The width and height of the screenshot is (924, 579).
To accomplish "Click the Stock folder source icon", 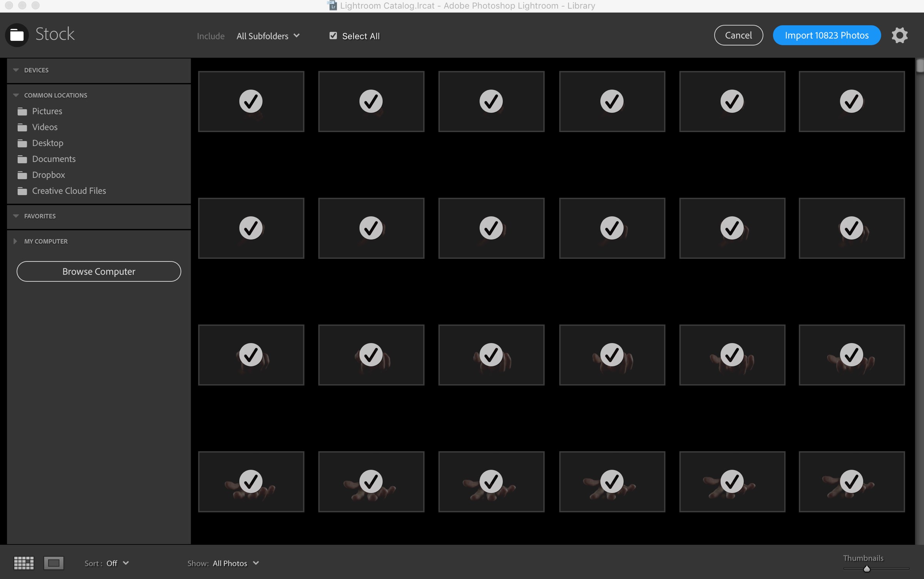I will coord(17,35).
